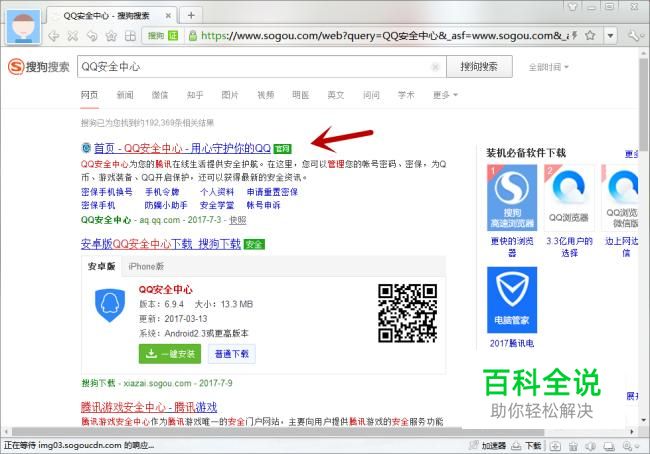Click the lightning speed-mode icon in address bar
650x454 pixels.
(x=575, y=36)
